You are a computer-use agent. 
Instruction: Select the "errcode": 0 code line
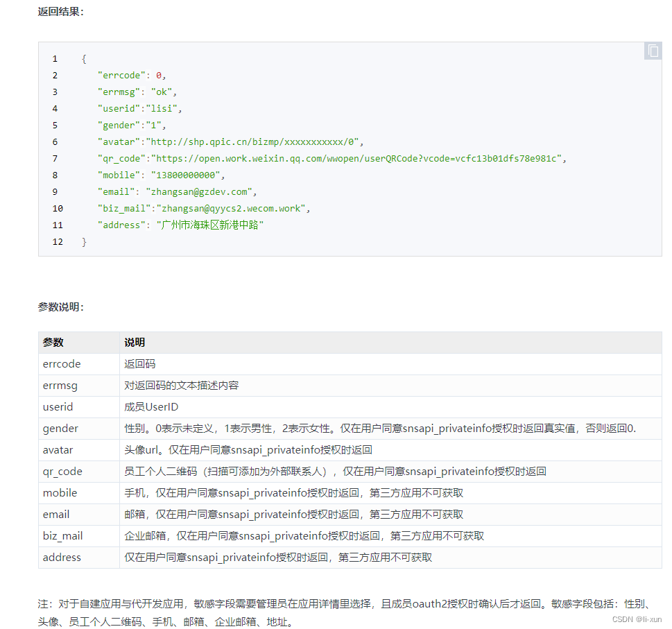(132, 76)
